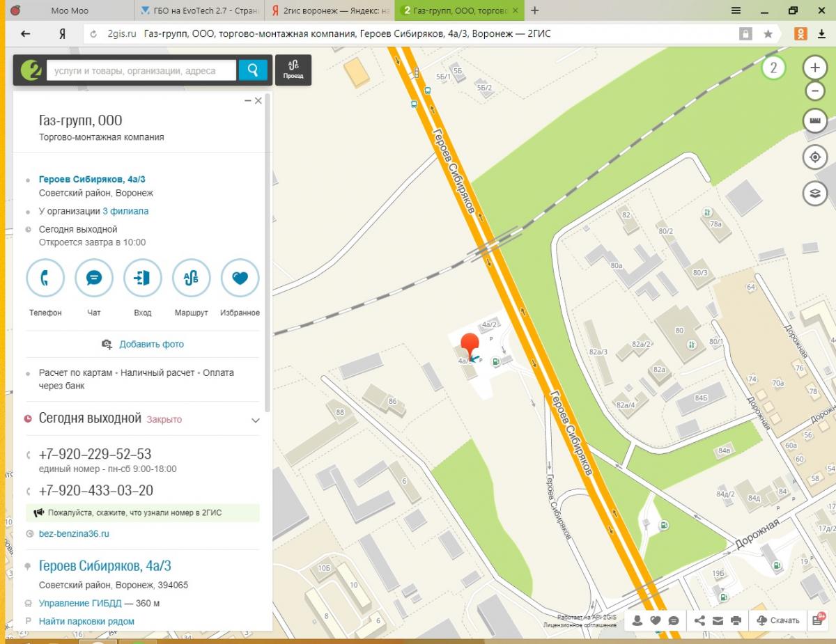Activate the ruler measurement tool

point(814,121)
